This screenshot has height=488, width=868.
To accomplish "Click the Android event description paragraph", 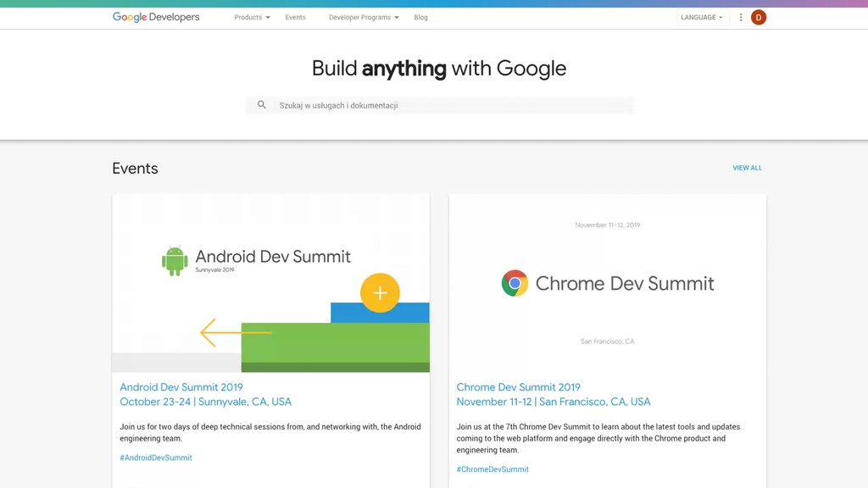I will pyautogui.click(x=270, y=433).
